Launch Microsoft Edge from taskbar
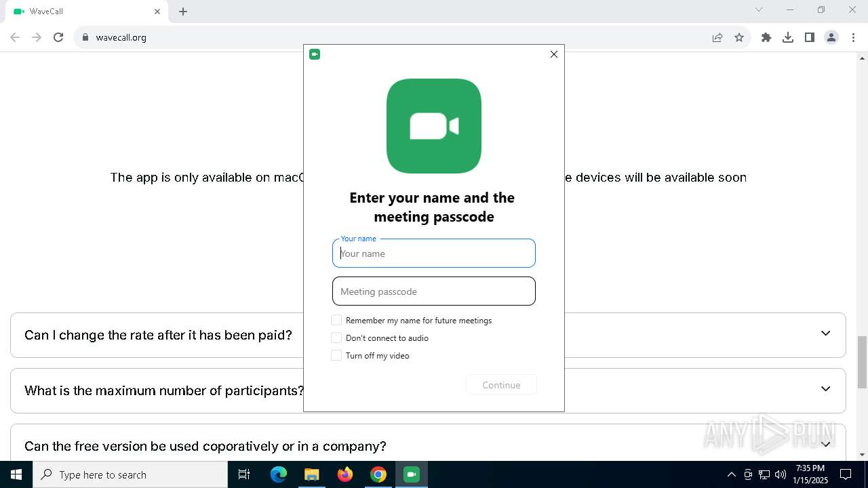The image size is (868, 488). (279, 474)
